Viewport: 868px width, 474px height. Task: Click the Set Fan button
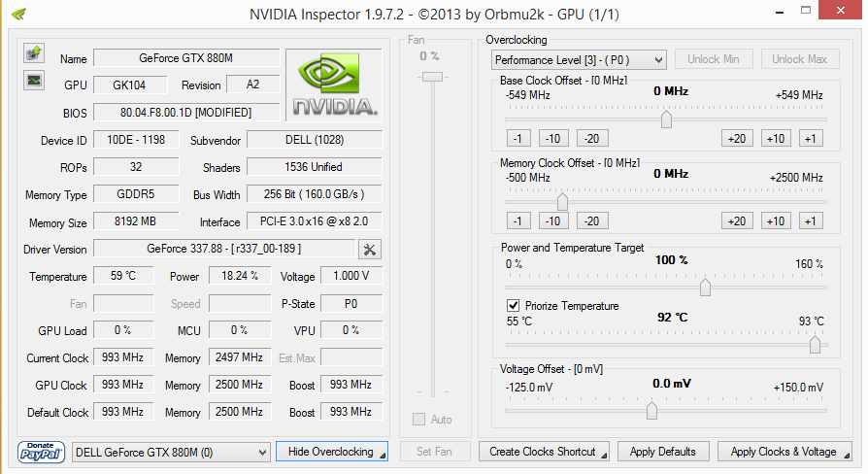click(x=435, y=452)
